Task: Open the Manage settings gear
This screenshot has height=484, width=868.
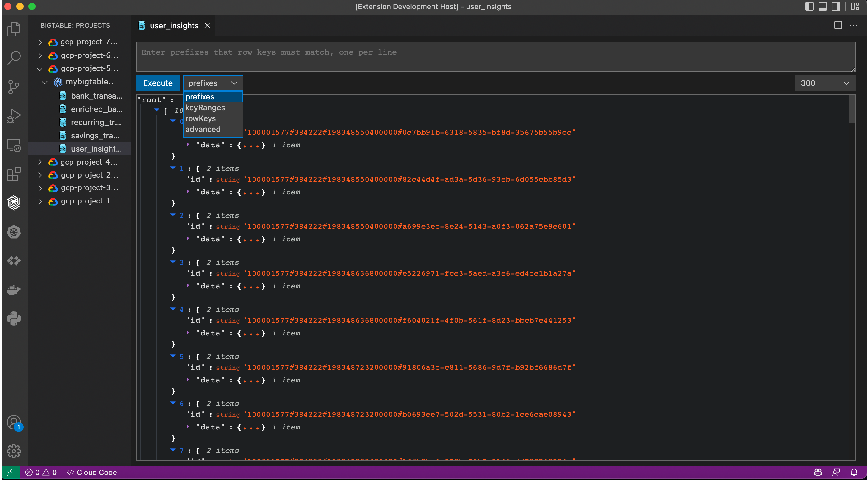Action: 14,451
